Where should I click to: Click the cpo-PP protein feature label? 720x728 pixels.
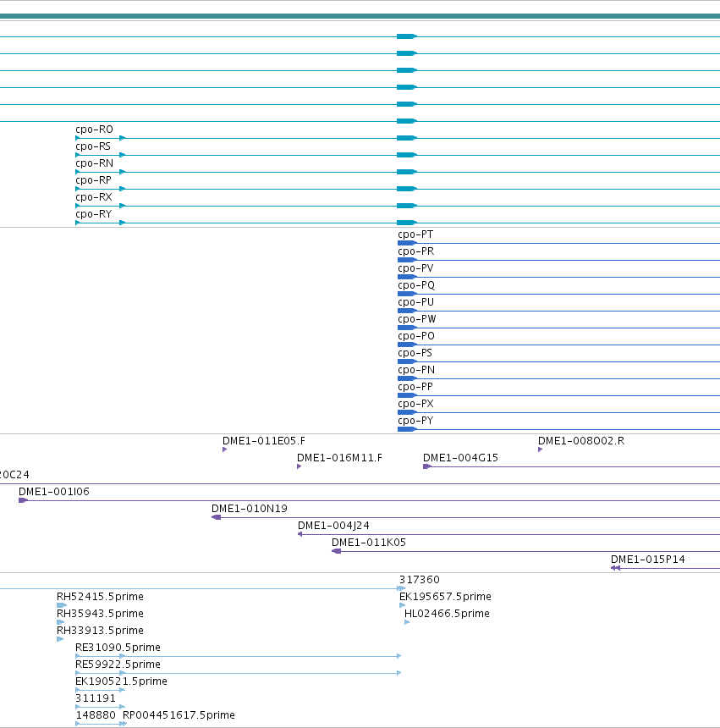click(x=415, y=387)
